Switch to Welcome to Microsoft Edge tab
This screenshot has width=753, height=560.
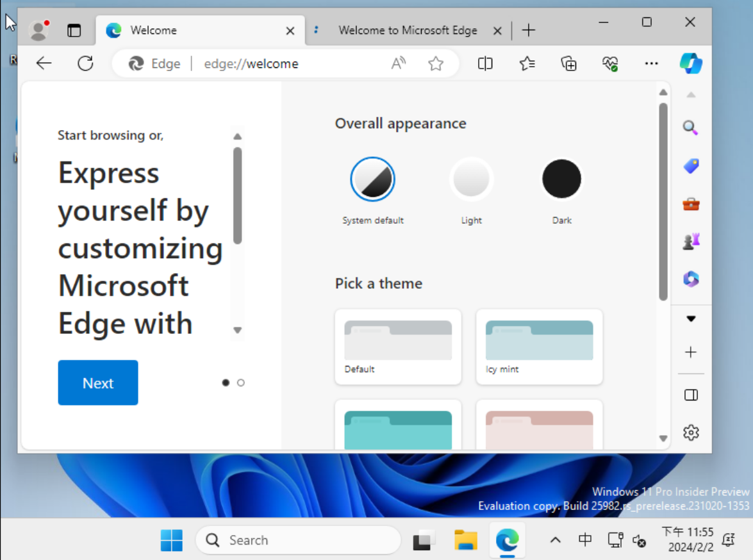[407, 30]
